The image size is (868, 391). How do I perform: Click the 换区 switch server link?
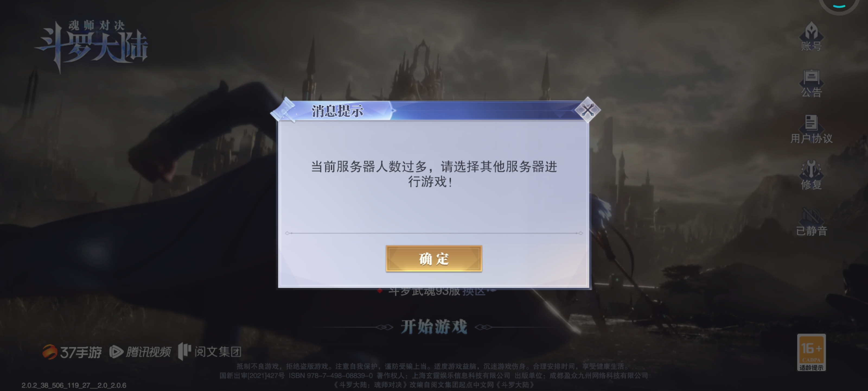pos(474,291)
